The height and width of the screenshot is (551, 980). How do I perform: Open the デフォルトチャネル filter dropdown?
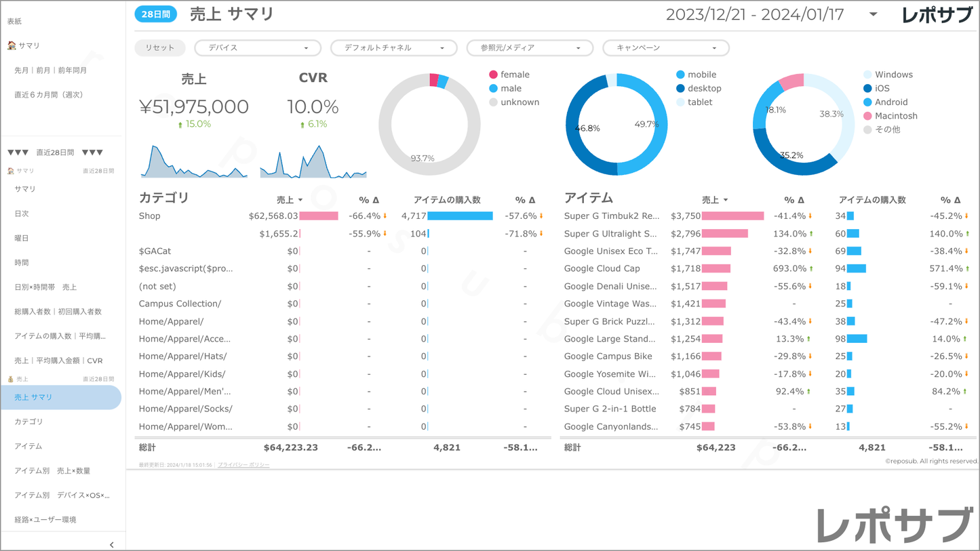[393, 48]
